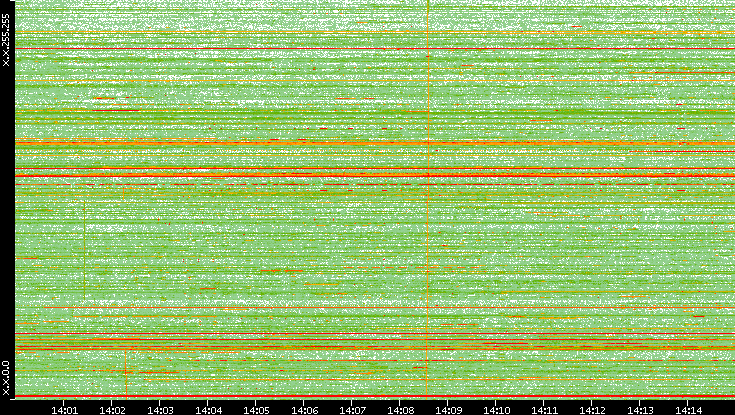
Task: Click the 14:01 time axis label
Action: [64, 410]
